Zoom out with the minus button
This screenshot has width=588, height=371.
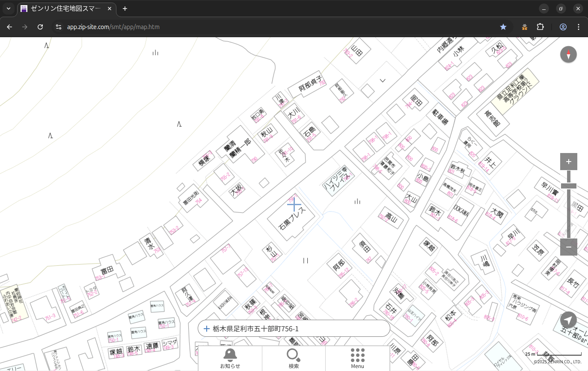point(568,247)
